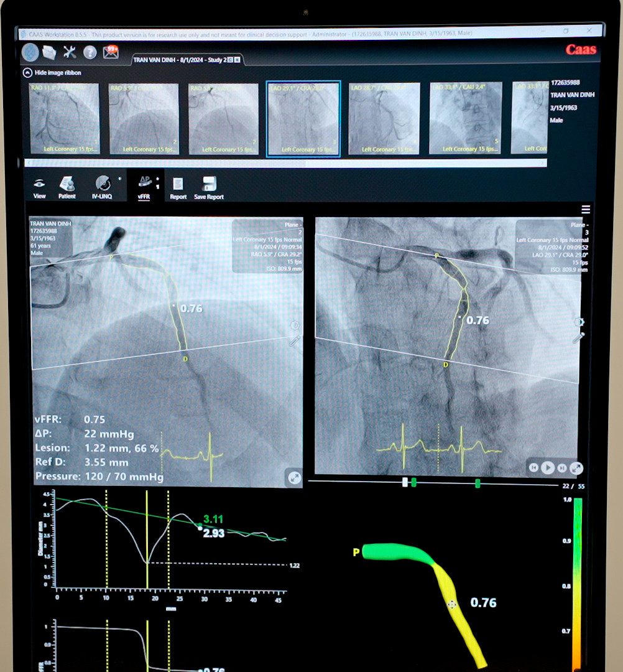This screenshot has height=672, width=623.
Task: Open the vFFR analysis tool
Action: click(x=144, y=185)
